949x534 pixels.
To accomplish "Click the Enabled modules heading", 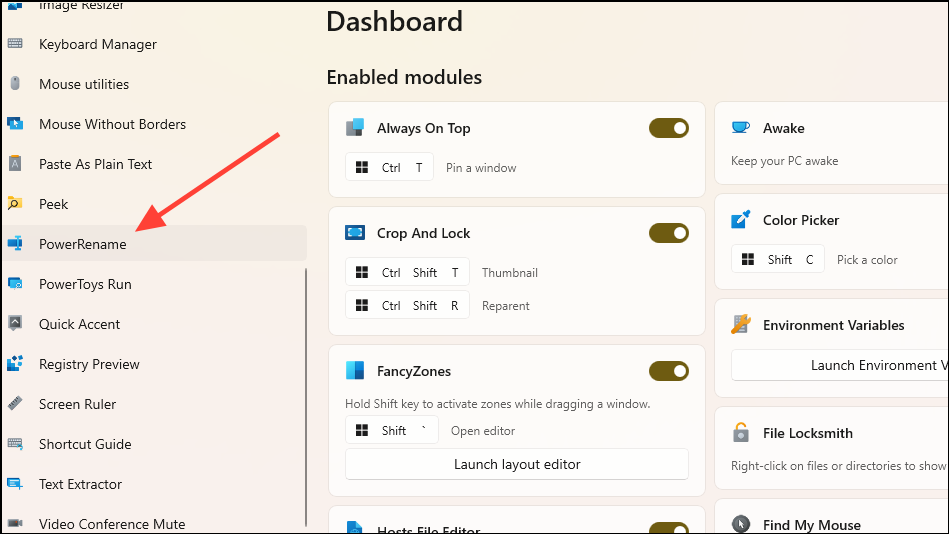I will point(404,77).
